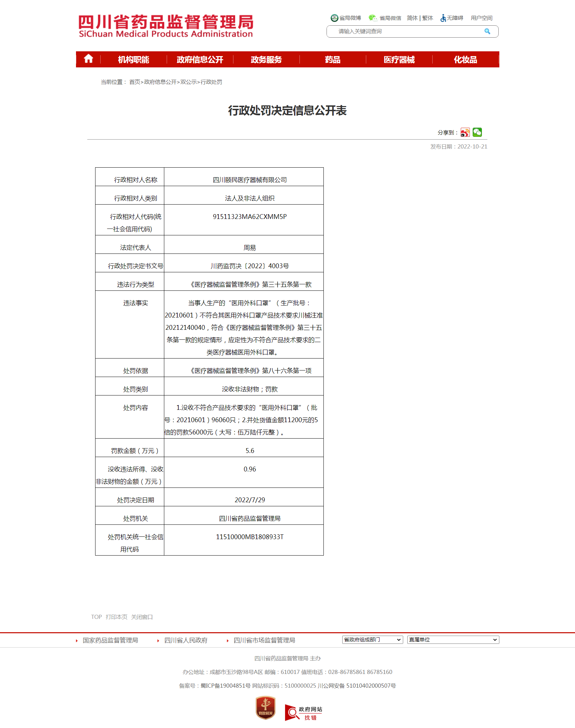This screenshot has width=575, height=728.
Task: Open the 四川省人民政府 footer link
Action: (186, 640)
